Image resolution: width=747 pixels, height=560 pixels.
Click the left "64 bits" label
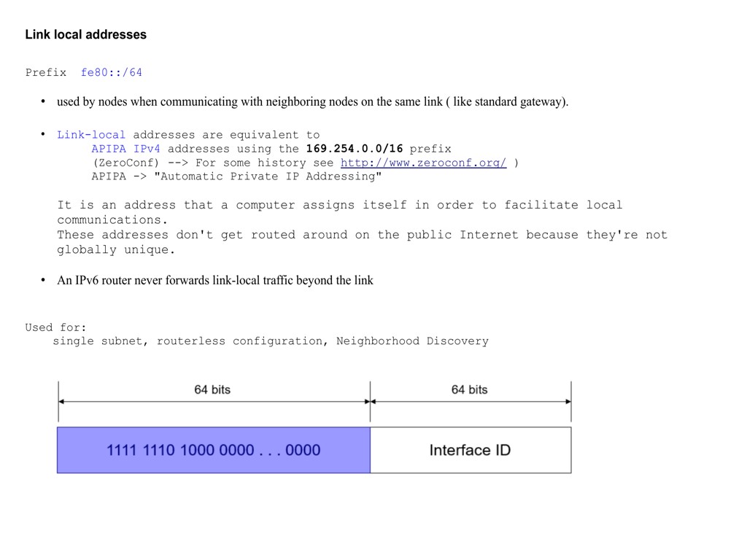pos(212,389)
